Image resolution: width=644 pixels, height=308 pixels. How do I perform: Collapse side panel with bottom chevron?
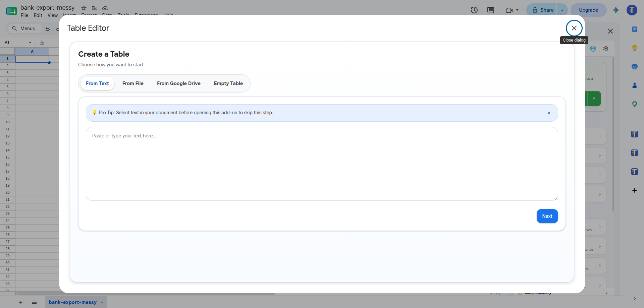[634, 299]
